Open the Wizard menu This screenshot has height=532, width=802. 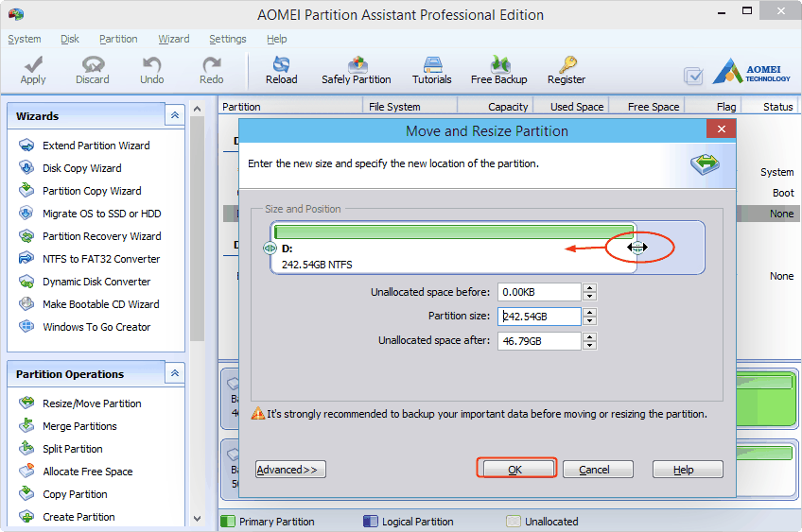click(x=173, y=39)
